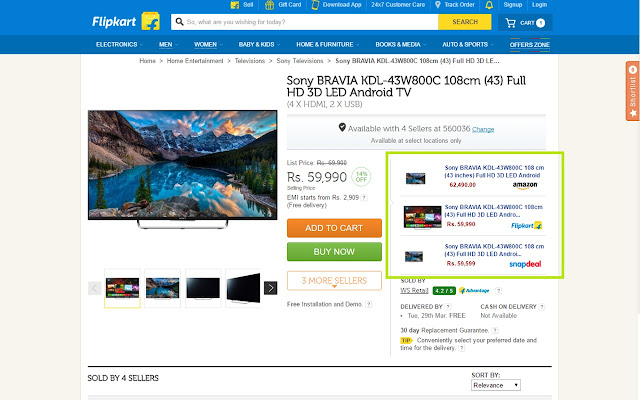
Task: Click the Flipkart logo
Action: [126, 21]
